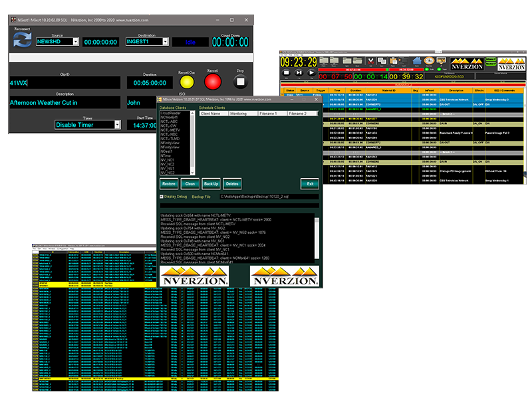The width and height of the screenshot is (532, 398).
Task: Click the Monitoring column header
Action: tap(243, 114)
